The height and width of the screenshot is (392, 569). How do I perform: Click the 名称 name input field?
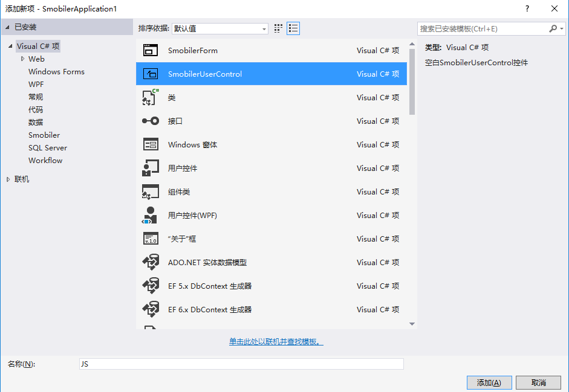[x=241, y=364]
